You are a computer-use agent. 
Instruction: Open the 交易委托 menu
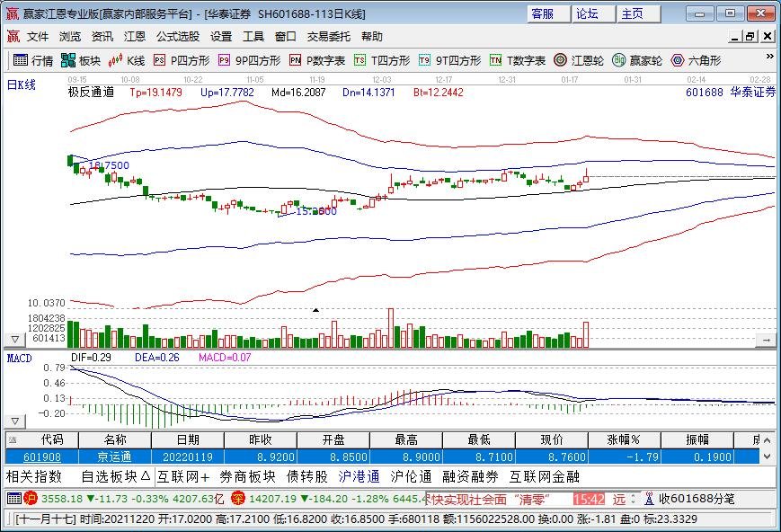point(329,36)
